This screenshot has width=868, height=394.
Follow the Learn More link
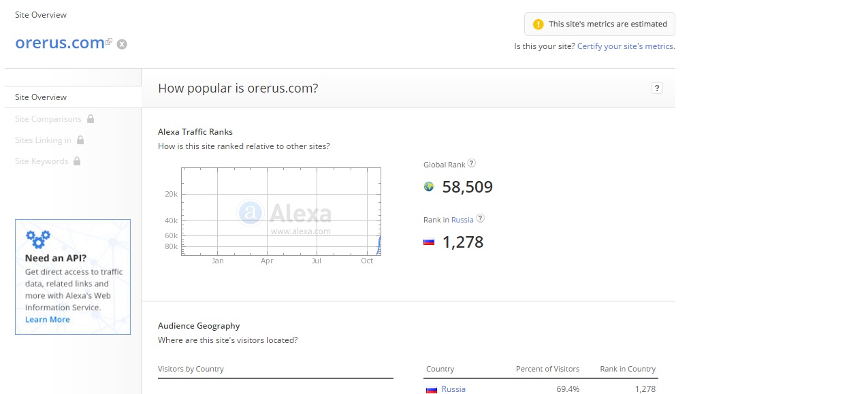click(x=48, y=320)
